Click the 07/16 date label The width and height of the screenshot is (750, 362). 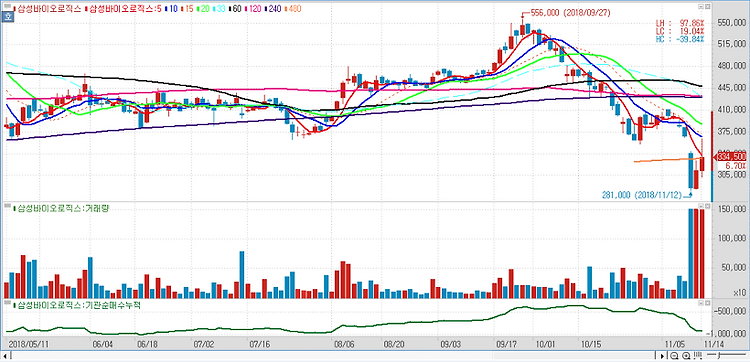260,344
